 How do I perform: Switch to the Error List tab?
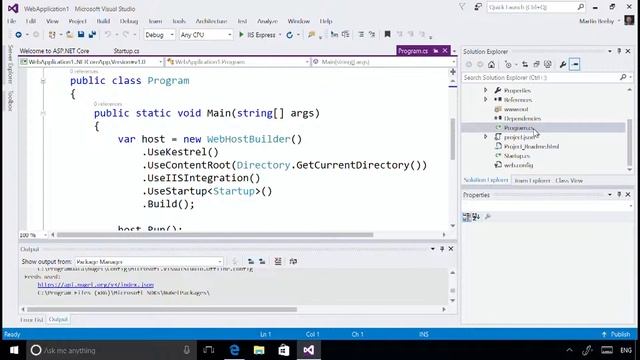pos(31,320)
